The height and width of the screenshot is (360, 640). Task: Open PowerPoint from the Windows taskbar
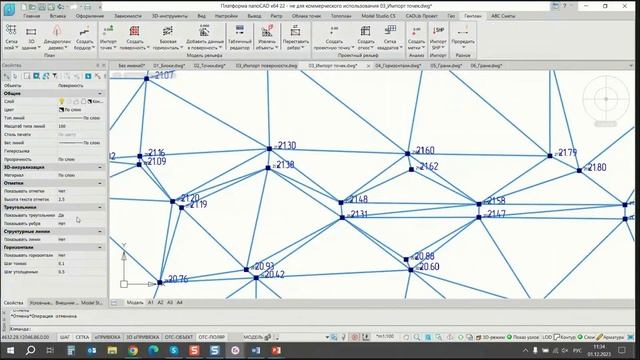276,350
